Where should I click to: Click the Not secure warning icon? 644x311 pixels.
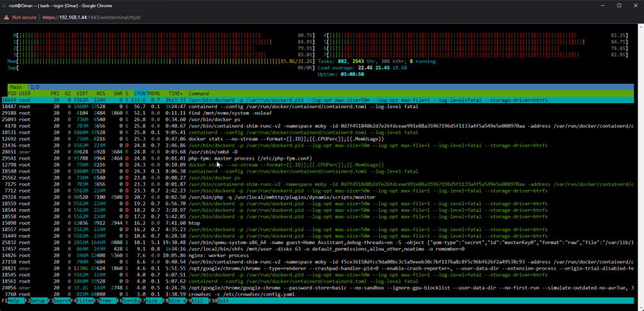pyautogui.click(x=6, y=17)
